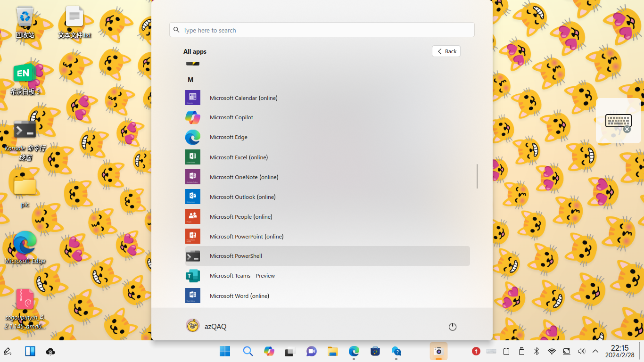Select the Recycle Bin (回收站) desktop icon
Viewport: 644px width, 362px height.
25,22
